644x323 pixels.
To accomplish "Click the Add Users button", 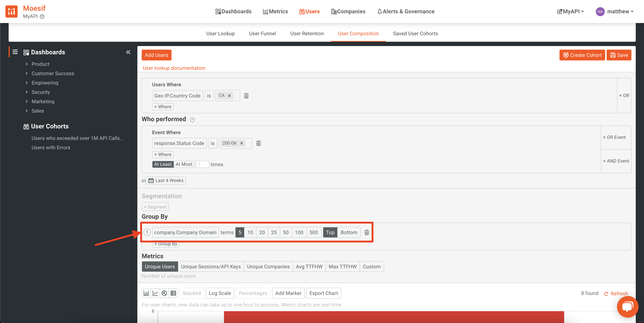I will tap(156, 55).
